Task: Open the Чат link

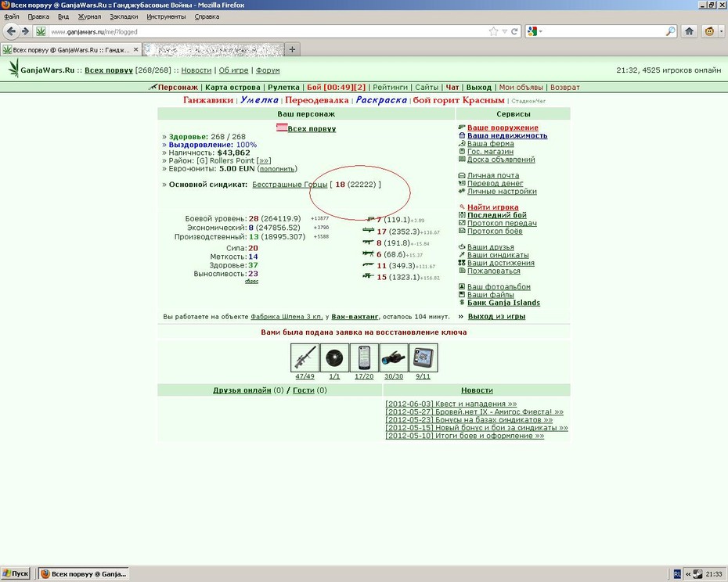Action: point(452,88)
